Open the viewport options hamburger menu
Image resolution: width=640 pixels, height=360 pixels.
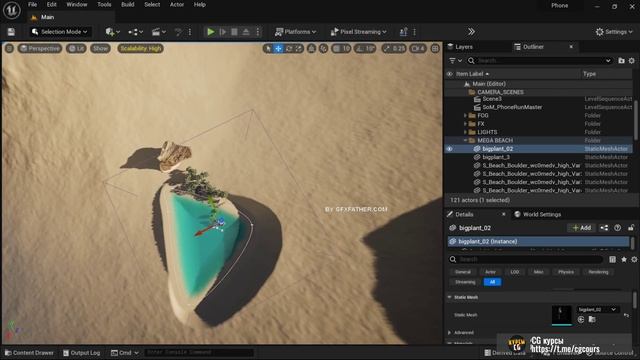pos(9,49)
